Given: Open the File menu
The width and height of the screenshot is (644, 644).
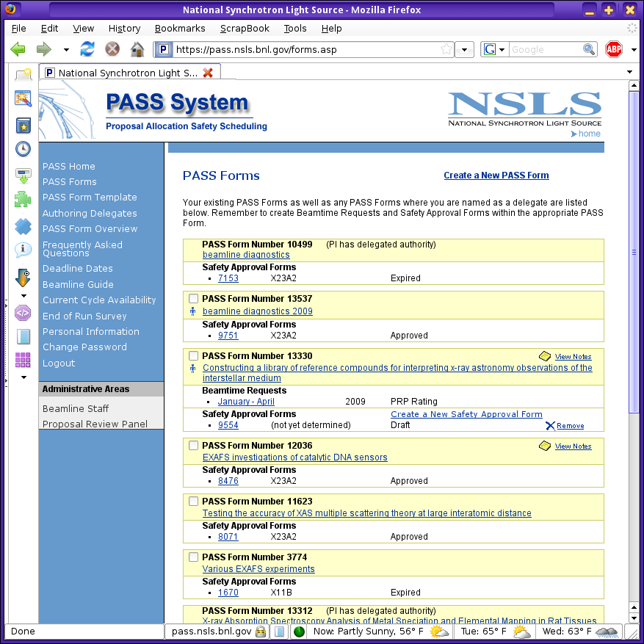Looking at the screenshot, I should 19,29.
